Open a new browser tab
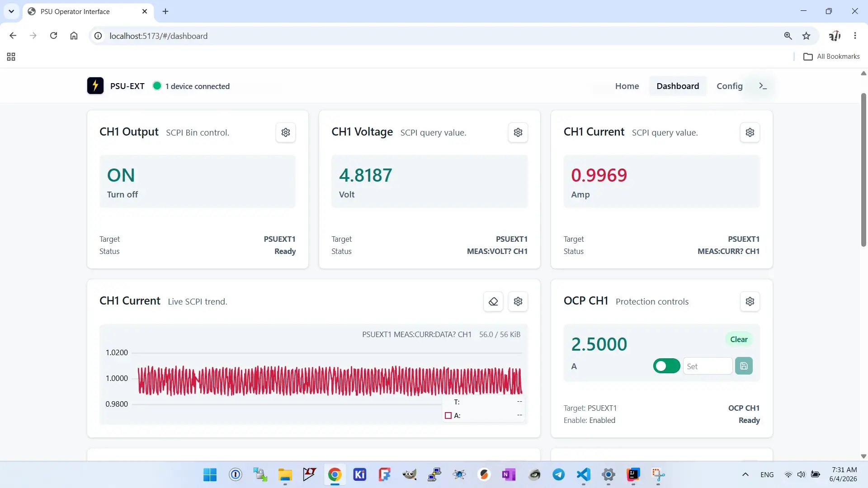This screenshot has height=488, width=868. pyautogui.click(x=165, y=11)
